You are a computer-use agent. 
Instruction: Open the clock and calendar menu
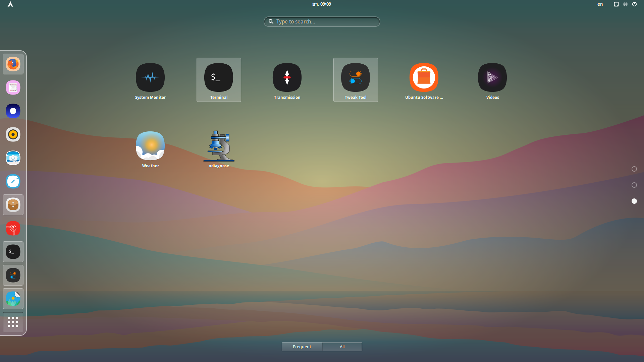pyautogui.click(x=321, y=4)
